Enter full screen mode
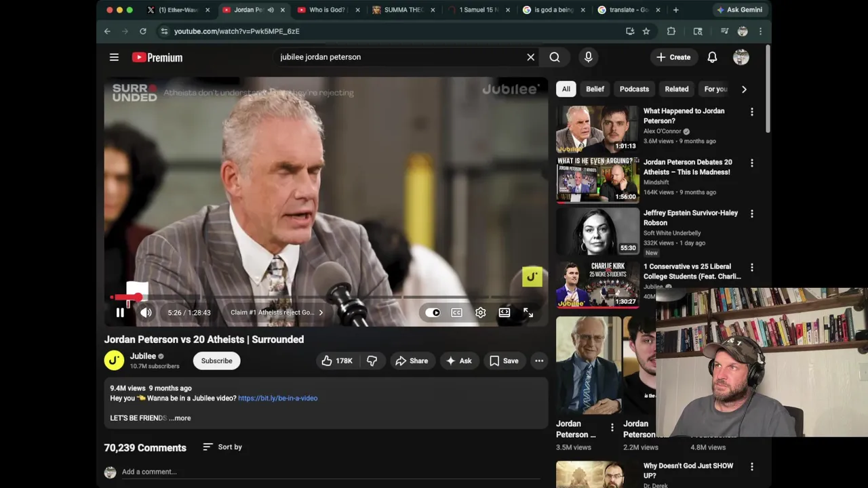The height and width of the screenshot is (488, 868). point(528,312)
